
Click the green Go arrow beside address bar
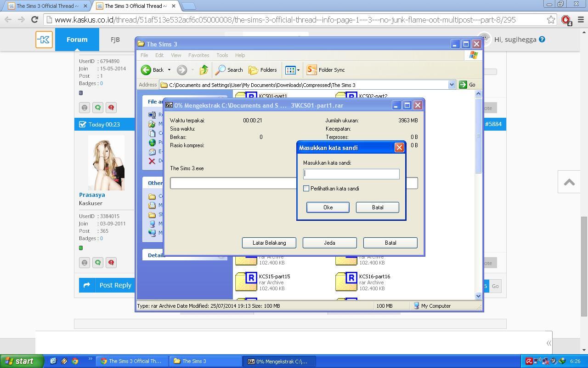tap(463, 85)
